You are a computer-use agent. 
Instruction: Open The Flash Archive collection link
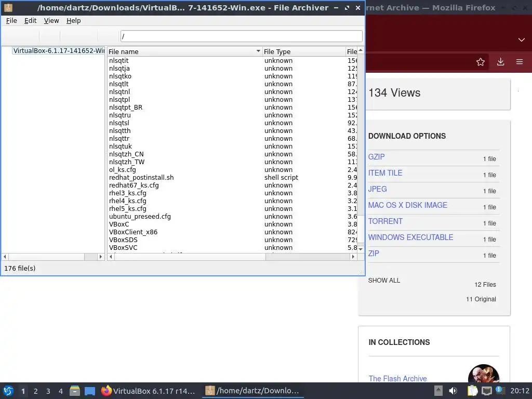click(x=397, y=379)
